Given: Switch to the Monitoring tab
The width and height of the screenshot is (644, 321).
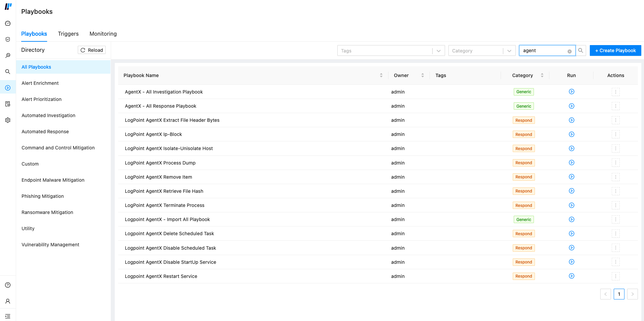Looking at the screenshot, I should 103,34.
